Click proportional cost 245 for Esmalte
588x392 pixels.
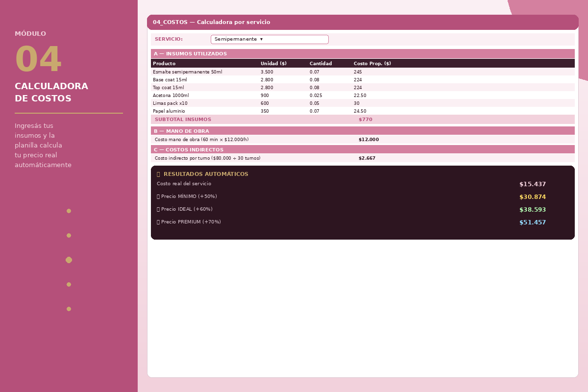[358, 72]
